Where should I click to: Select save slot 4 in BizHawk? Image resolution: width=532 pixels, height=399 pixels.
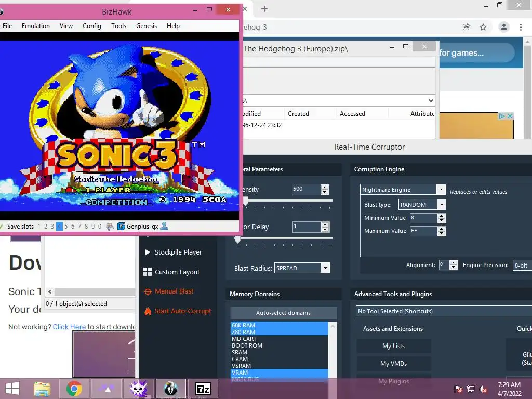coord(59,227)
